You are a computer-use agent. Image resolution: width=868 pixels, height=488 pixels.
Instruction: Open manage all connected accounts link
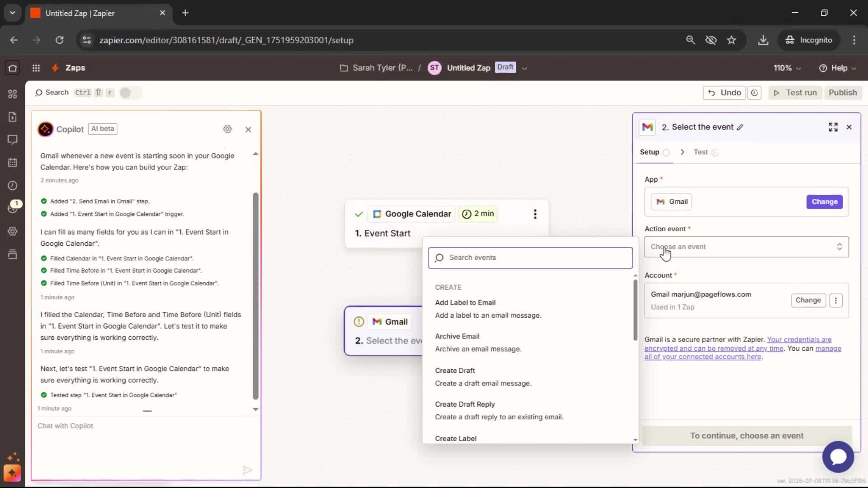coord(743,352)
